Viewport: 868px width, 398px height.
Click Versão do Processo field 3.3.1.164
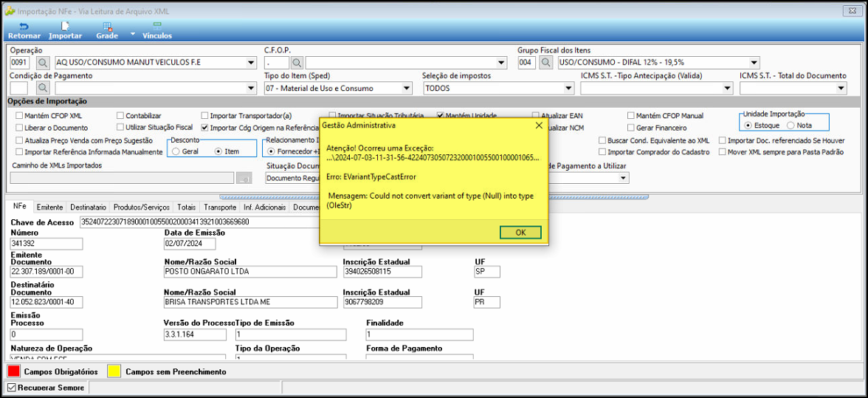coord(195,334)
